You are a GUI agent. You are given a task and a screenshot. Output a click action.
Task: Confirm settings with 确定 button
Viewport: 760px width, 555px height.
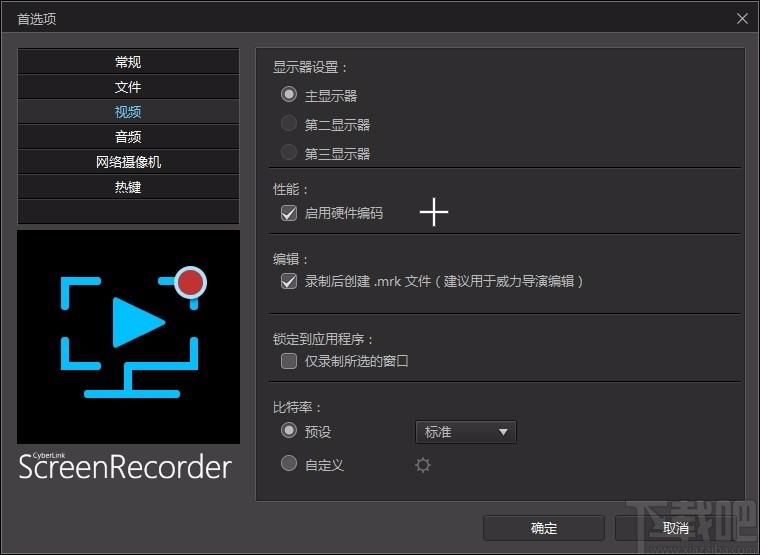click(x=543, y=528)
